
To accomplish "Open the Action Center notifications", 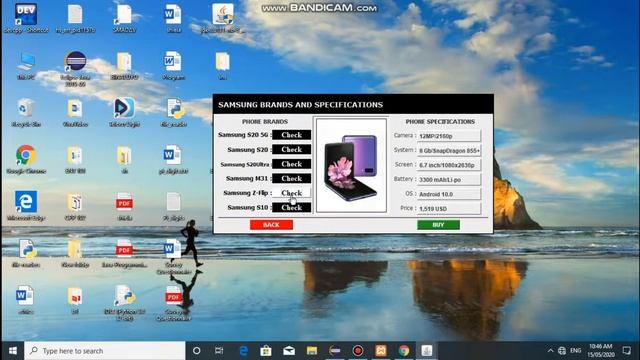I will point(627,351).
